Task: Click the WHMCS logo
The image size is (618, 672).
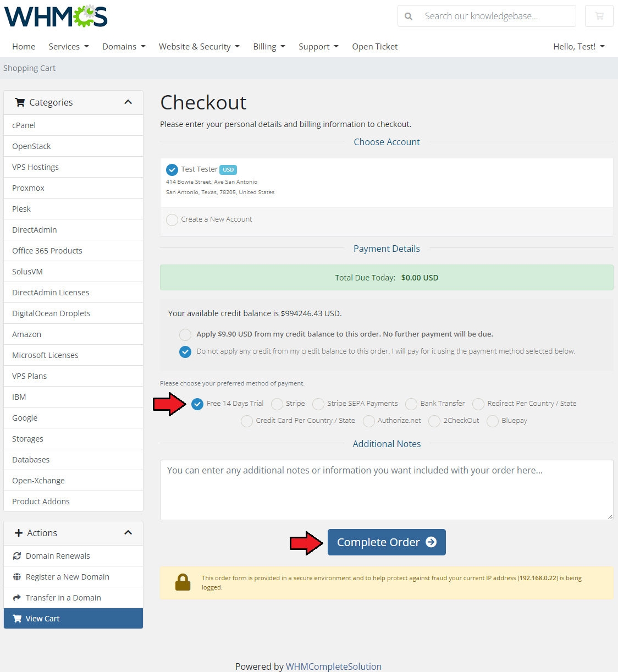Action: [56, 16]
